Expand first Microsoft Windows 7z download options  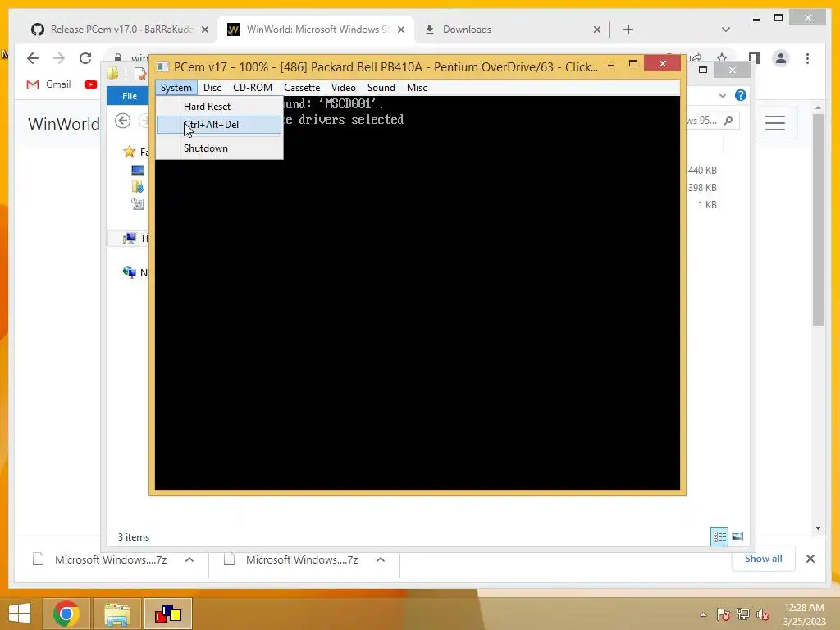coord(189,559)
